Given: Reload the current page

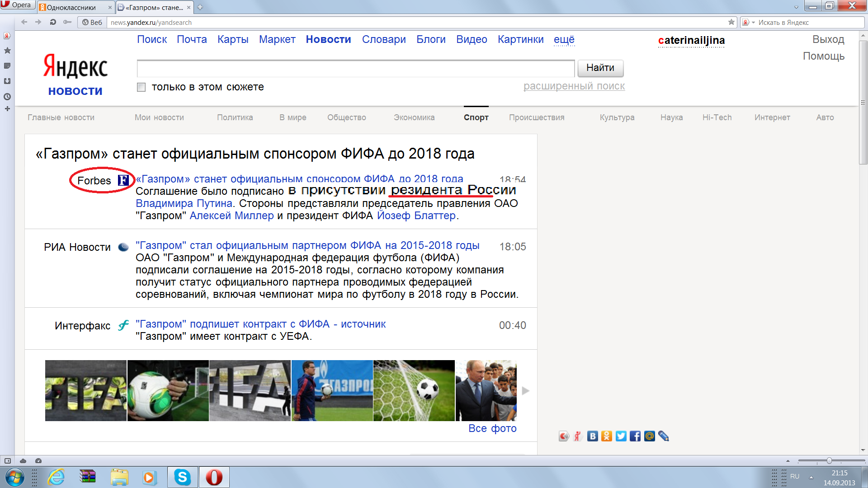Looking at the screenshot, I should (53, 22).
